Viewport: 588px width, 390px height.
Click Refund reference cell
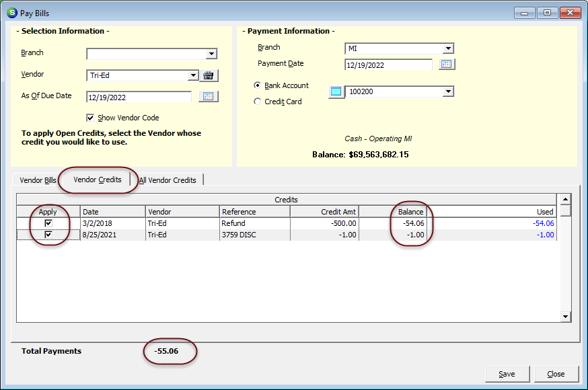pyautogui.click(x=254, y=223)
